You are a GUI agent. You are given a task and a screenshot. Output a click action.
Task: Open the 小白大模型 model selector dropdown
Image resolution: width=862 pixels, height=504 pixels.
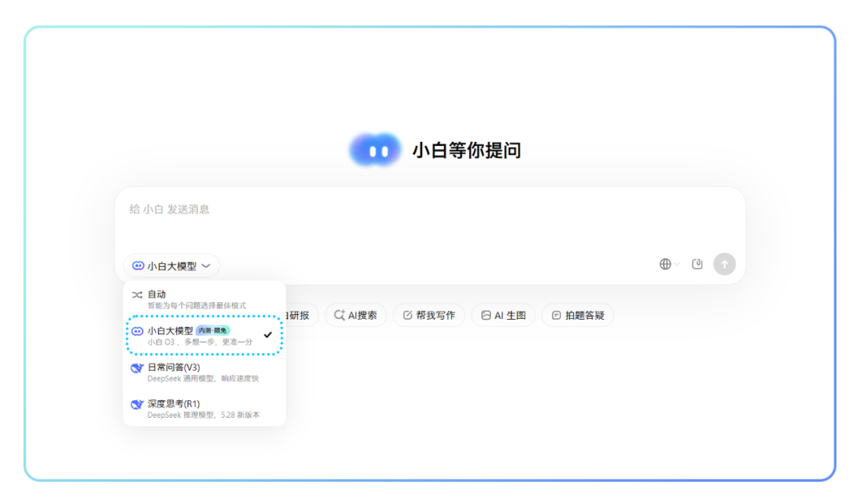click(x=172, y=266)
